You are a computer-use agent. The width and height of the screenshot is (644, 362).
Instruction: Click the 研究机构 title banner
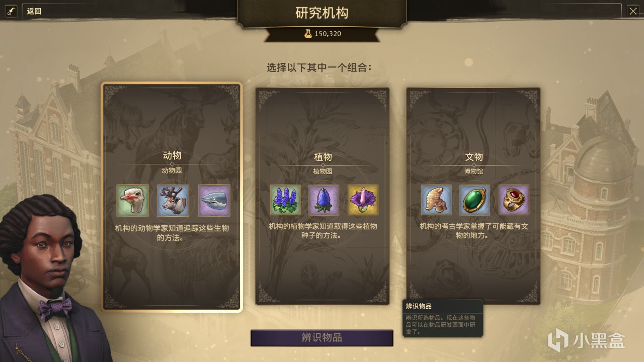tap(322, 13)
